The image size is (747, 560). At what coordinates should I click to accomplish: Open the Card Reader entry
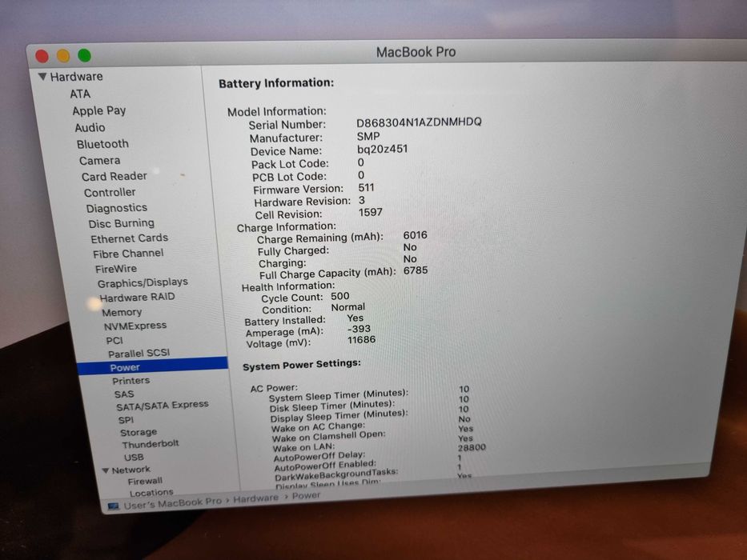click(x=114, y=177)
